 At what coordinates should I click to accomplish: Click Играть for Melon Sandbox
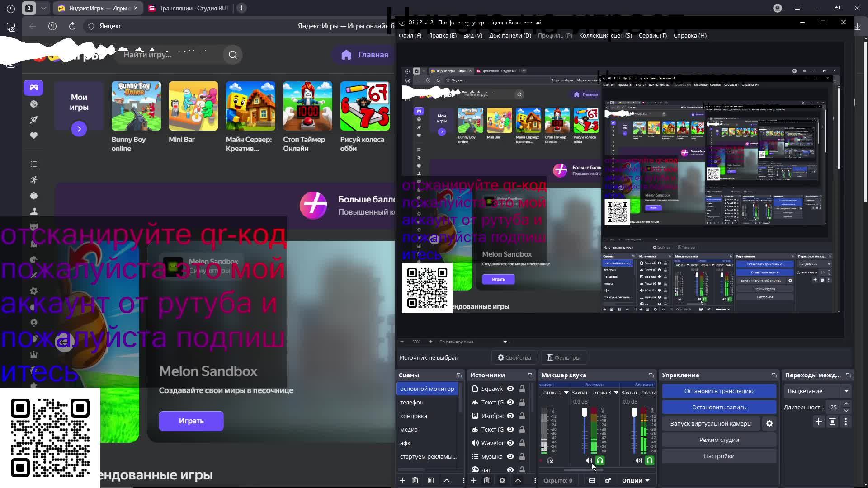pyautogui.click(x=191, y=421)
